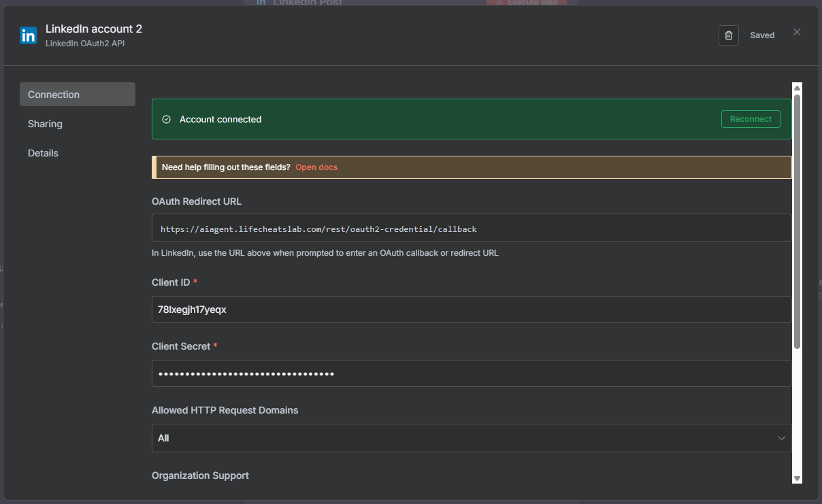
Task: Click the scrollbar down arrow
Action: tap(797, 478)
